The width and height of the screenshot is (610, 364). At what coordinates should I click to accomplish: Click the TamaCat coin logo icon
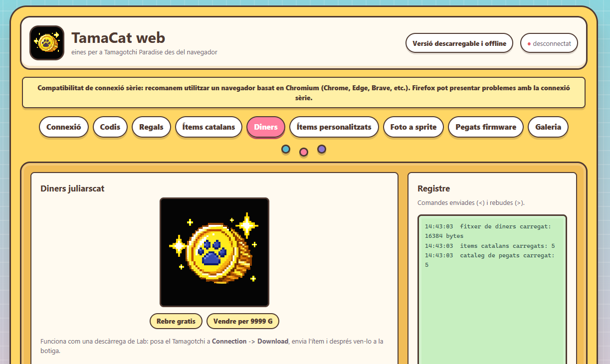pos(47,43)
